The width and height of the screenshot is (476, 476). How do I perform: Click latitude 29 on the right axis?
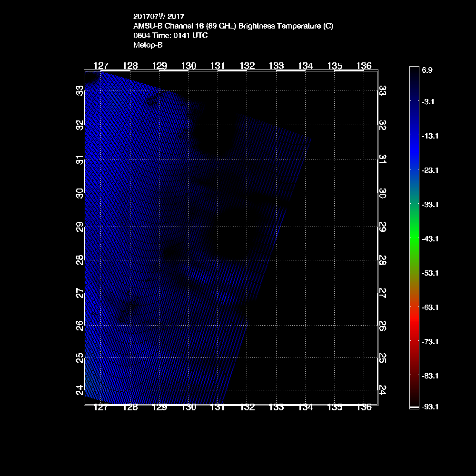tap(382, 227)
